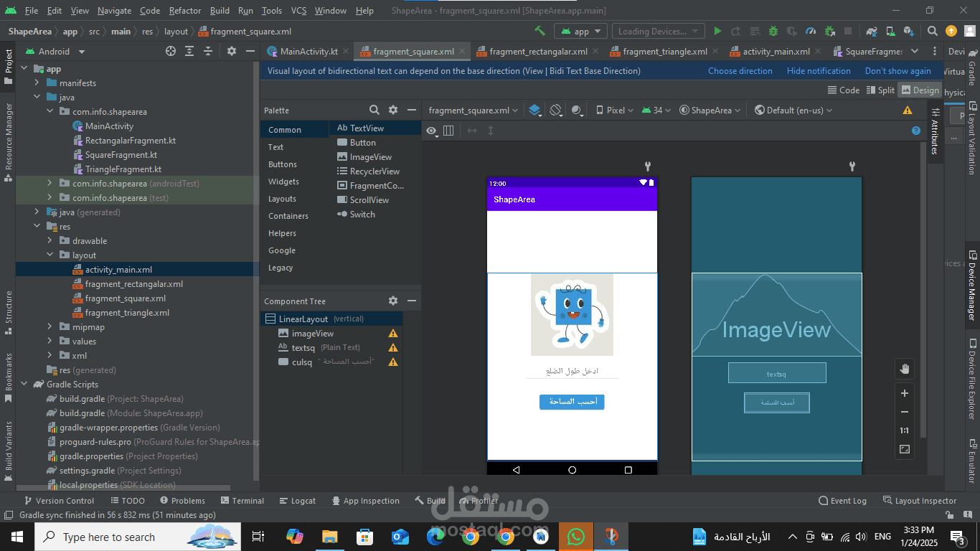The image size is (980, 551).
Task: Click the Choose direction link
Action: [740, 71]
